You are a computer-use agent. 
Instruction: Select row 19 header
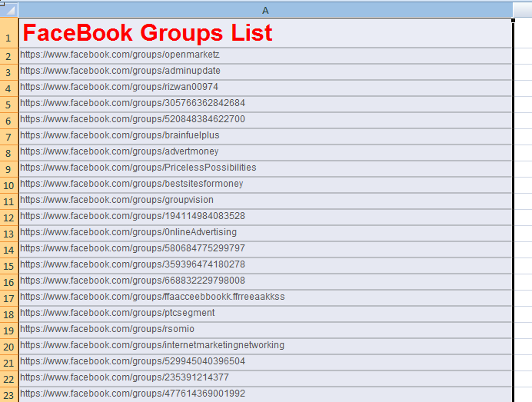pos(9,330)
